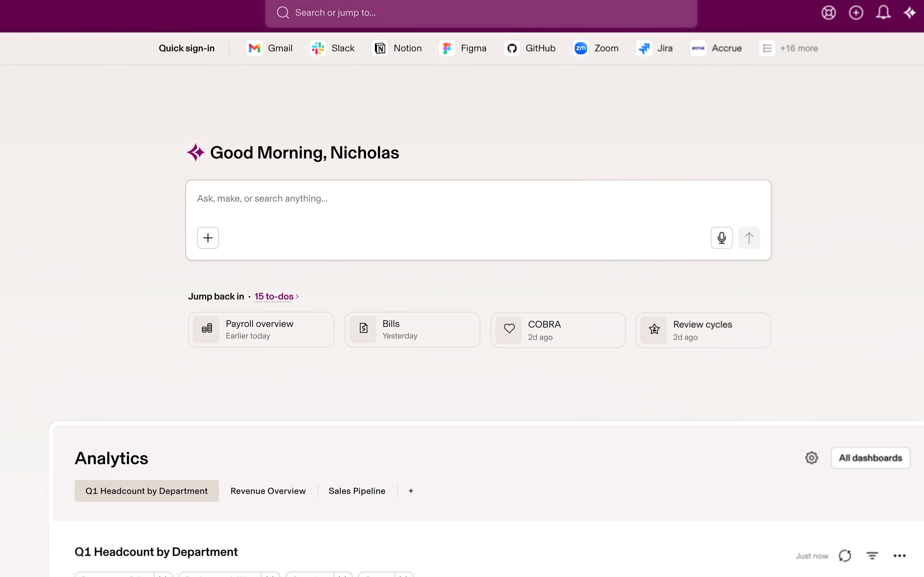Click the Analytics section heading
Viewport: 924px width, 577px height.
tap(111, 458)
